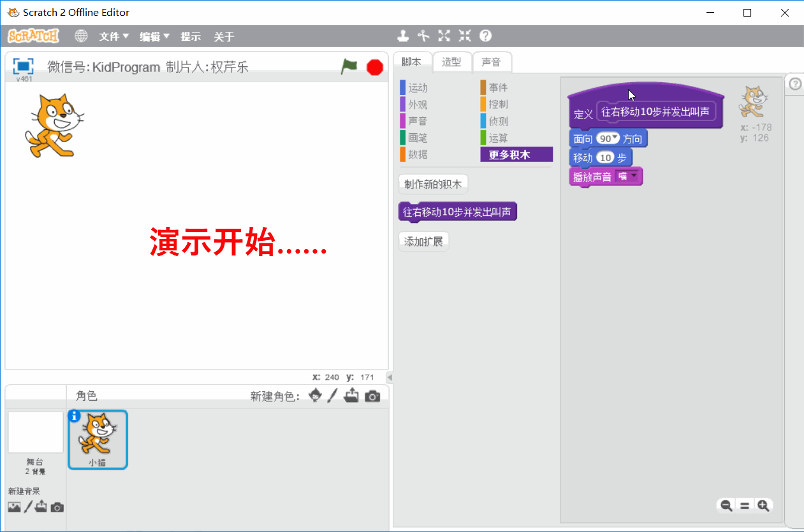The width and height of the screenshot is (804, 532).
Task: Open the 文件 menu
Action: click(114, 36)
